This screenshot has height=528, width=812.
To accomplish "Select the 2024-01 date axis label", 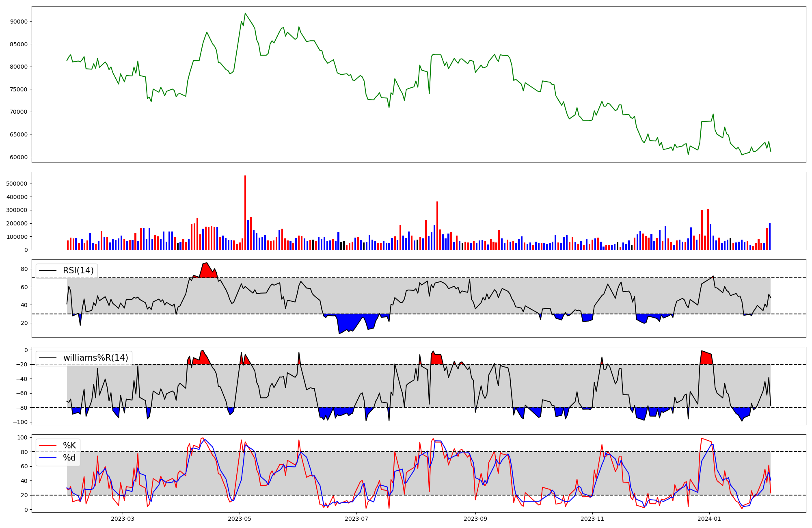I will 709,519.
